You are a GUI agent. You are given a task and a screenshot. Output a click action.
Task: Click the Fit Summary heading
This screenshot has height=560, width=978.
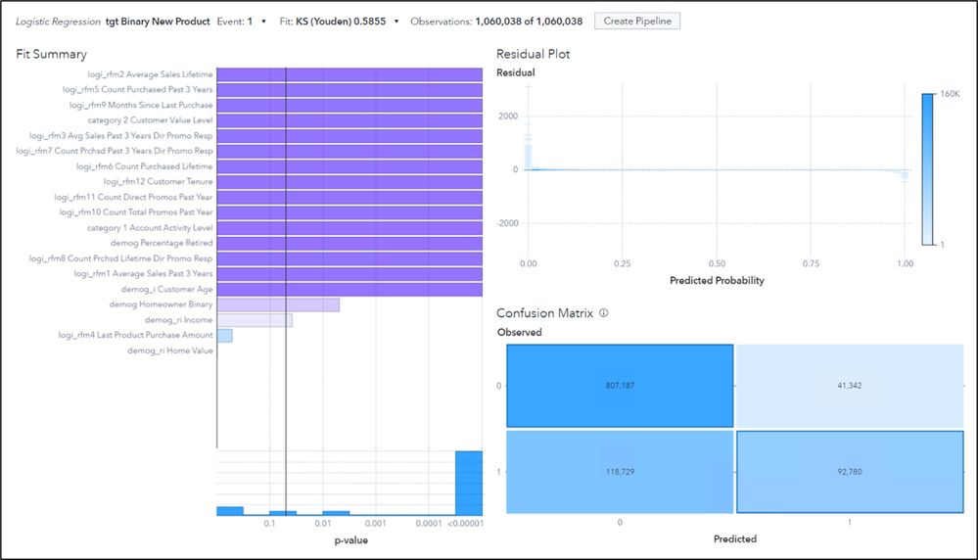pyautogui.click(x=51, y=54)
